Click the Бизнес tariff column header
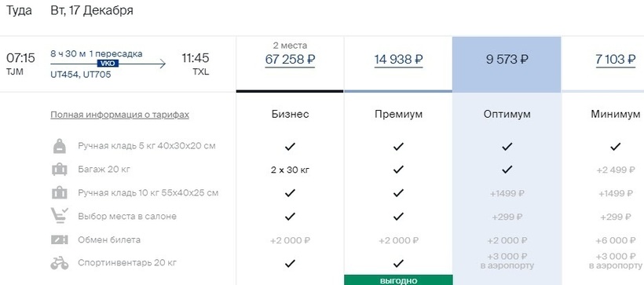 click(x=290, y=114)
